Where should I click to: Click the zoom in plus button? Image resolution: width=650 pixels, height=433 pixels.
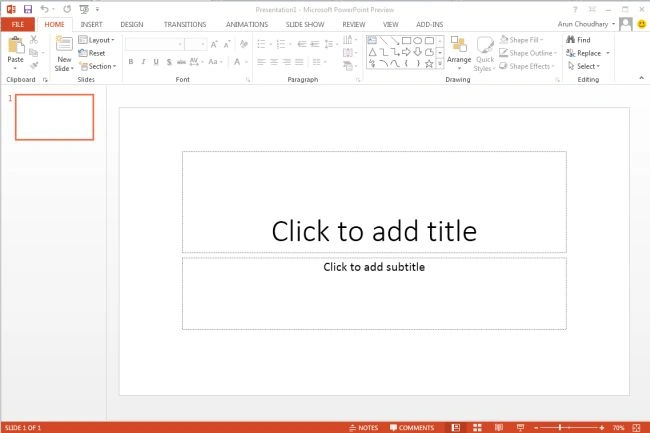(x=601, y=428)
